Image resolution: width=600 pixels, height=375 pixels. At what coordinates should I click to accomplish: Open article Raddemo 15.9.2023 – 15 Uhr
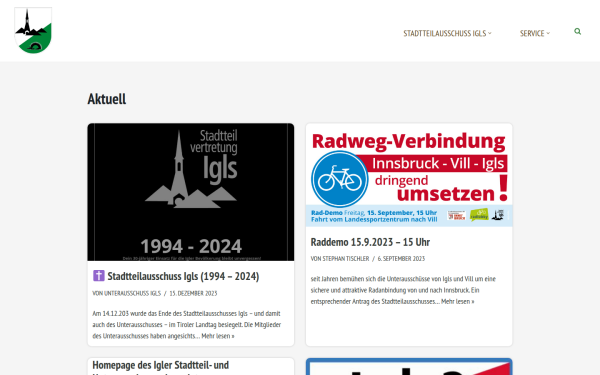[370, 242]
